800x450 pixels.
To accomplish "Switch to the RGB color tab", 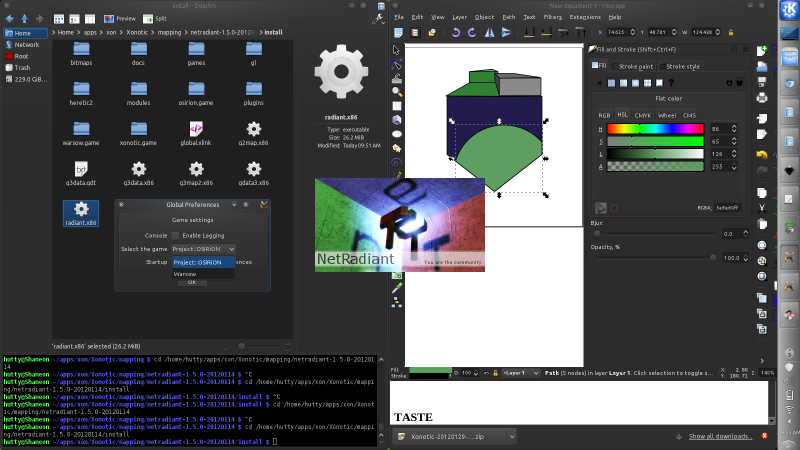I will point(604,115).
